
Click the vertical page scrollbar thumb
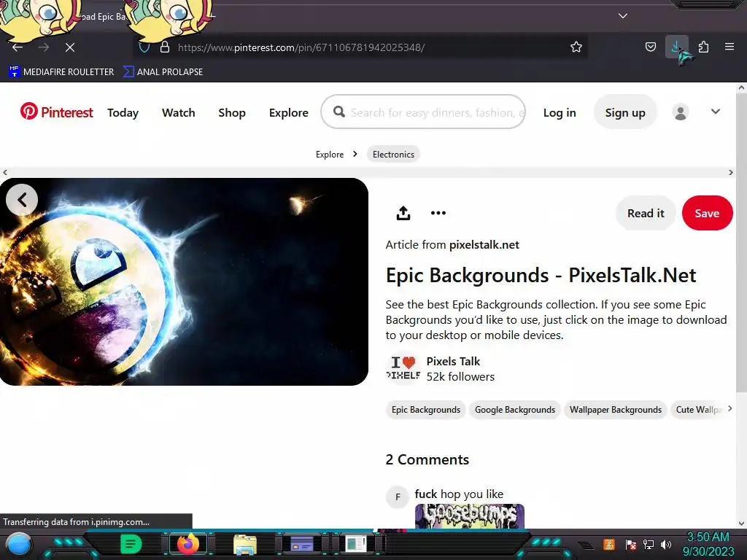(x=741, y=243)
